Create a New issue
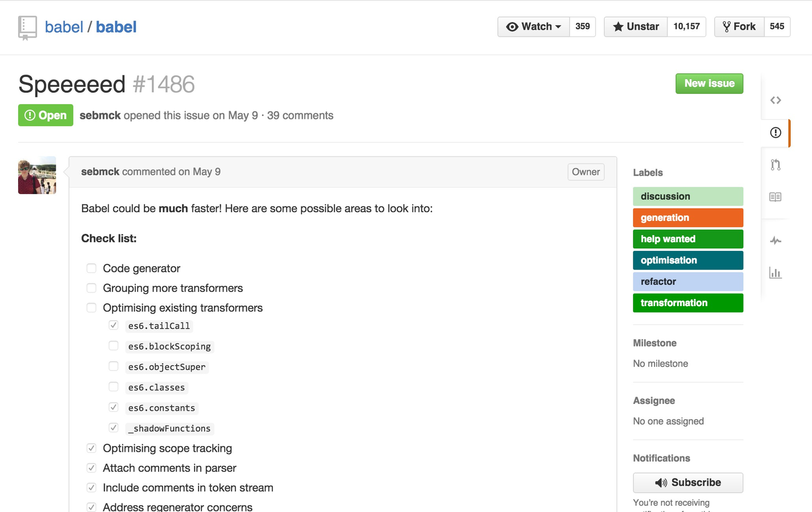The width and height of the screenshot is (812, 512). [709, 84]
